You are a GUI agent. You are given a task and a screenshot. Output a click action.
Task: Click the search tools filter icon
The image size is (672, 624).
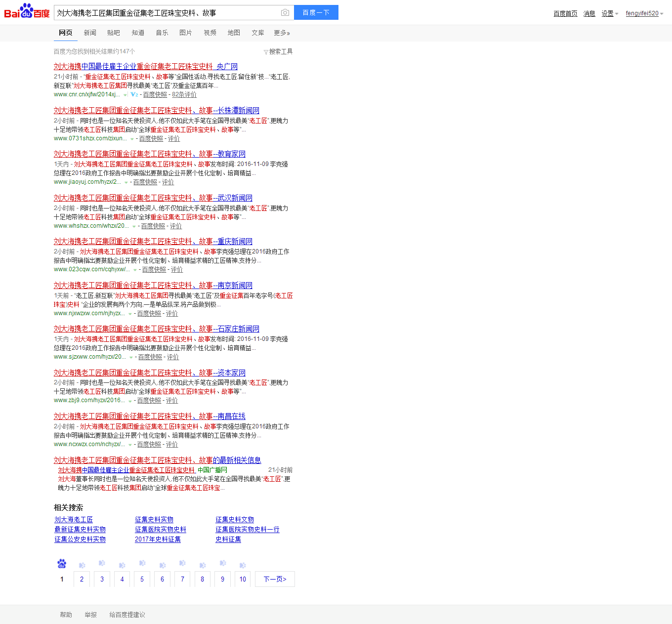click(266, 52)
